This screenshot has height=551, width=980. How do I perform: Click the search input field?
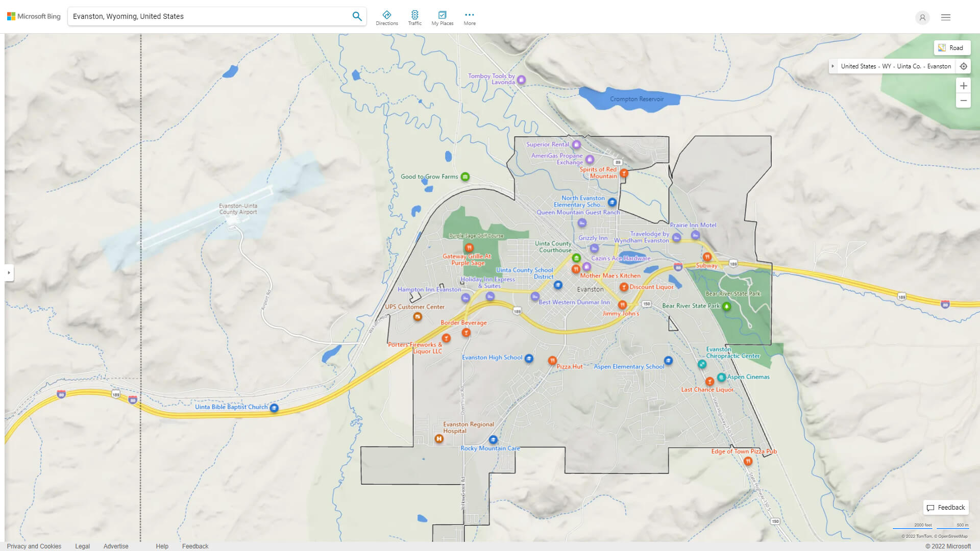click(x=204, y=16)
